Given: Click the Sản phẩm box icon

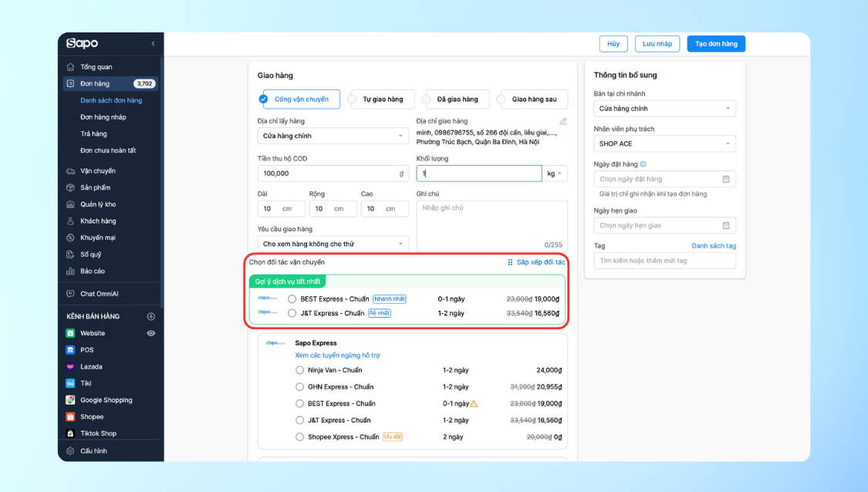Looking at the screenshot, I should tap(70, 187).
